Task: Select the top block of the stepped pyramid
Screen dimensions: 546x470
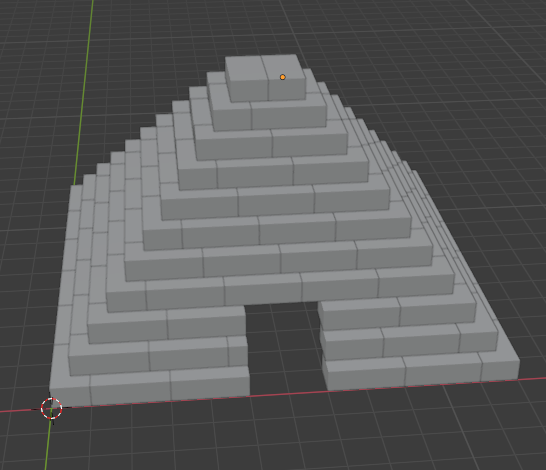Action: point(266,77)
